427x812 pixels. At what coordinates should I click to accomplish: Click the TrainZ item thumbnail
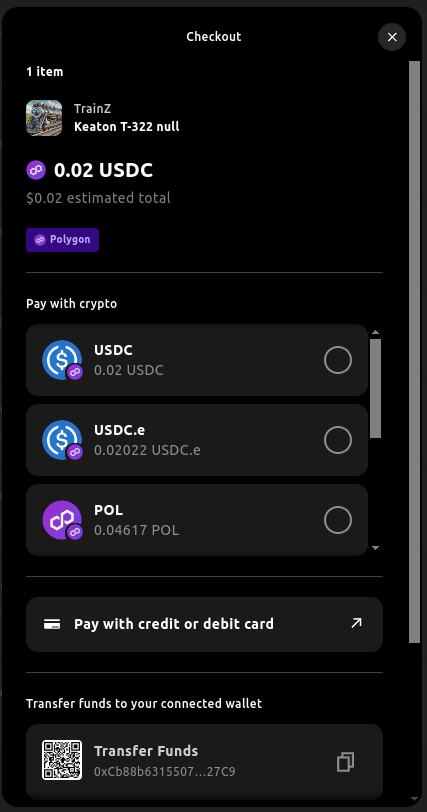[x=44, y=118]
